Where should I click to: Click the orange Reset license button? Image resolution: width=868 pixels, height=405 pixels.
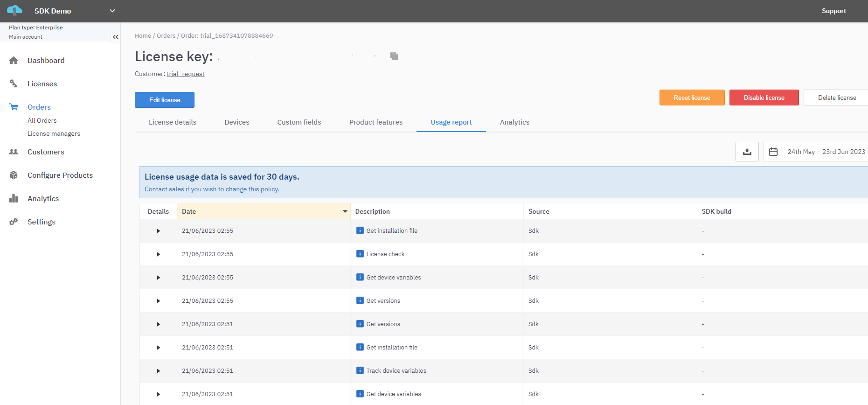[692, 98]
